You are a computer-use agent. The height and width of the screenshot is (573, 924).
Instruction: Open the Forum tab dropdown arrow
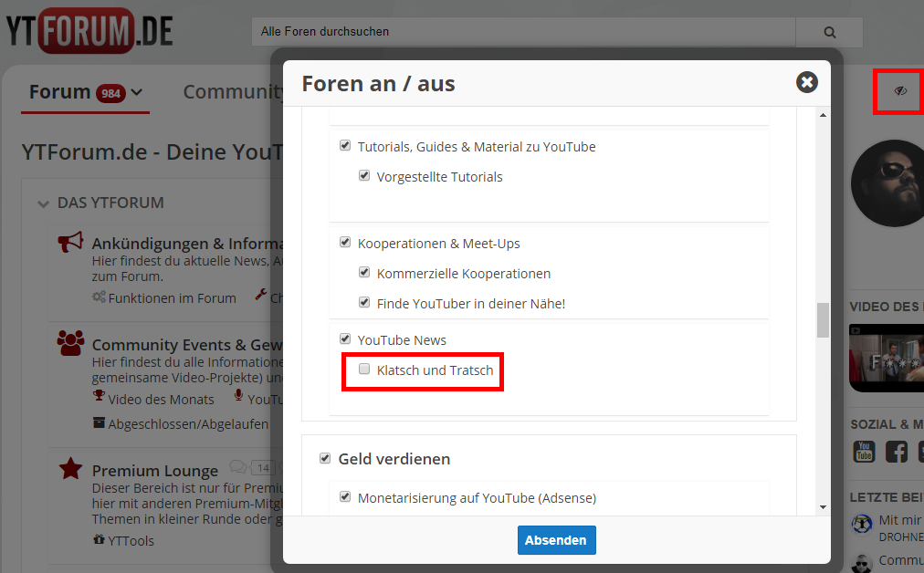pos(137,92)
